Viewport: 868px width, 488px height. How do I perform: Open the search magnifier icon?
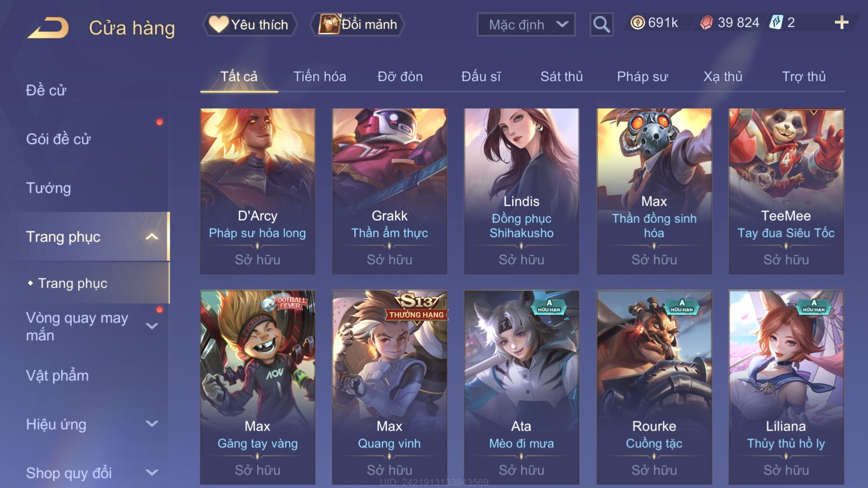coord(601,24)
